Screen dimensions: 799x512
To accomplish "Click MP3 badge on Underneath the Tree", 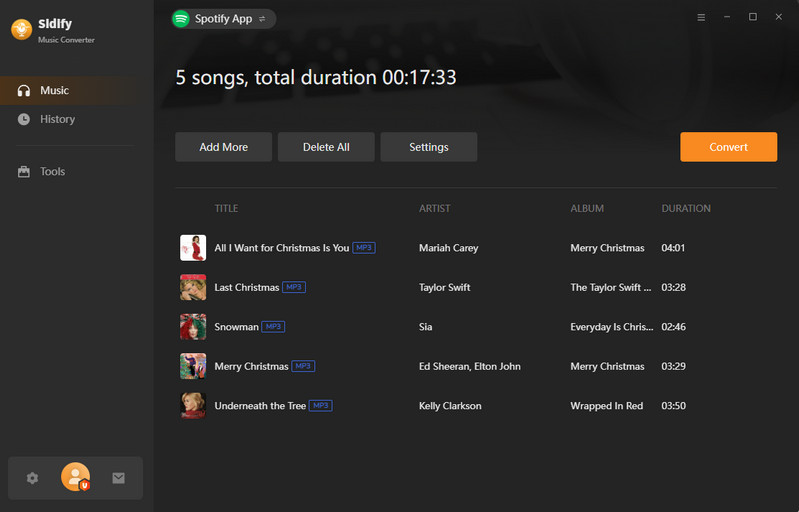I will tap(321, 406).
